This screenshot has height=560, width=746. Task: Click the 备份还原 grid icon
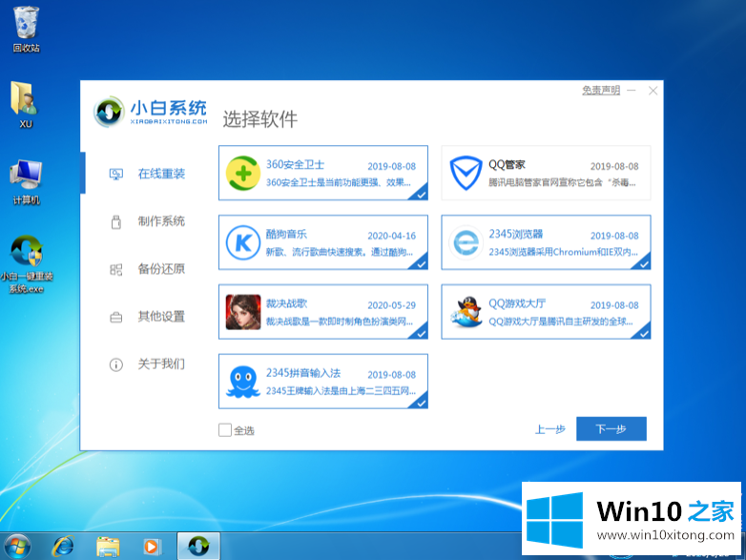(x=116, y=270)
